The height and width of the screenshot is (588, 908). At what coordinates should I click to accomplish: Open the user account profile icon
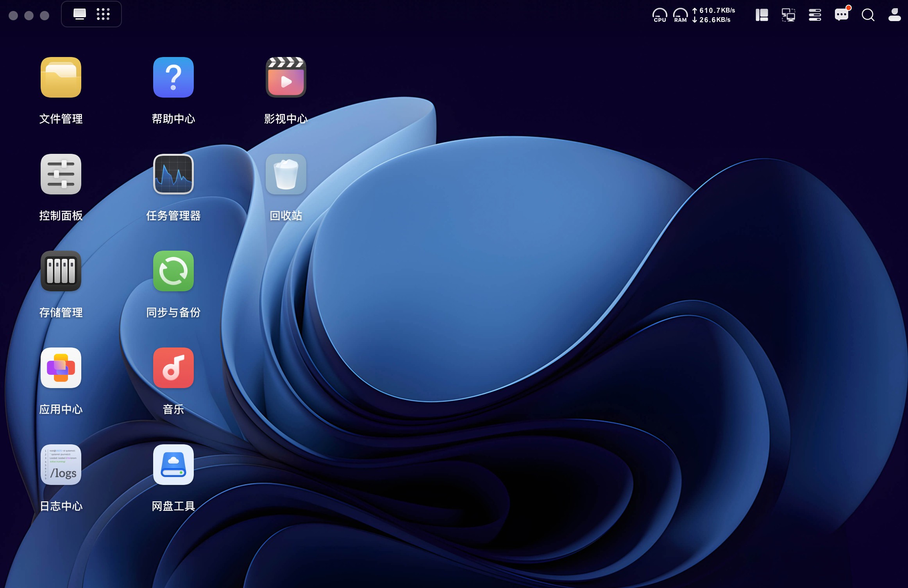(895, 15)
